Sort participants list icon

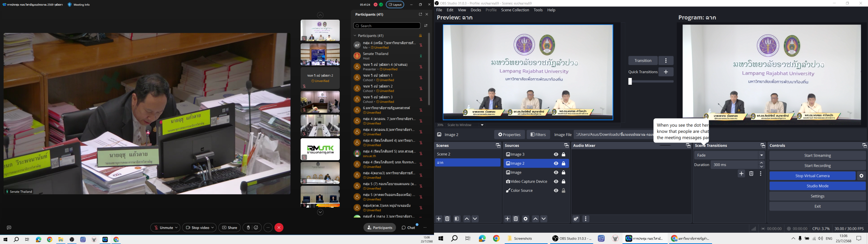click(x=426, y=26)
